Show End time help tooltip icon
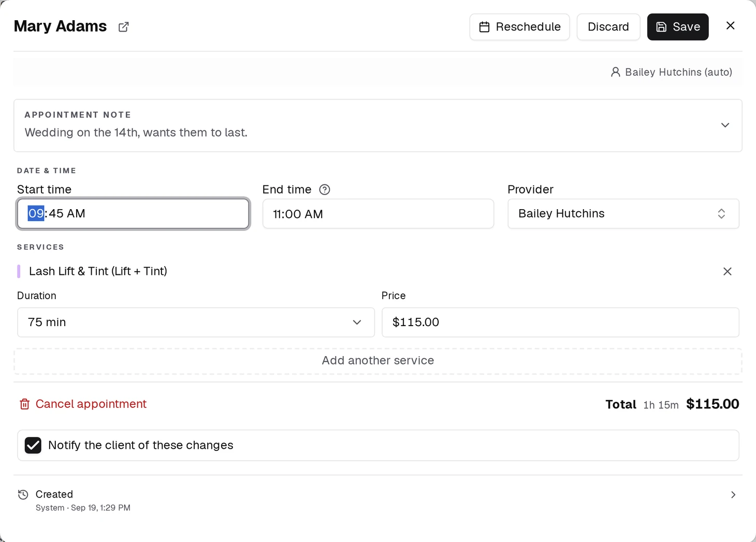This screenshot has width=756, height=542. (x=325, y=189)
